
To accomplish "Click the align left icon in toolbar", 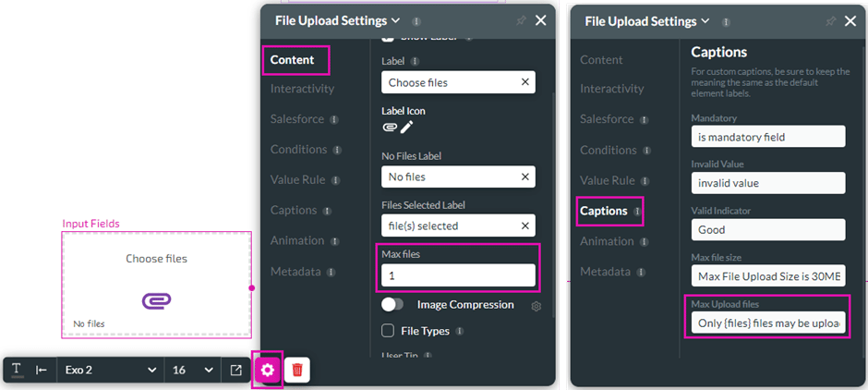I will 42,370.
